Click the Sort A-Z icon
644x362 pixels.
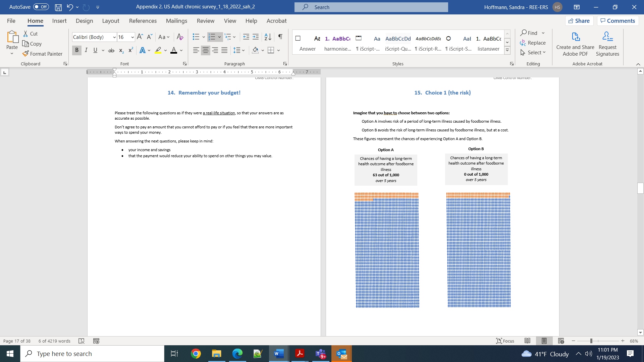[268, 37]
